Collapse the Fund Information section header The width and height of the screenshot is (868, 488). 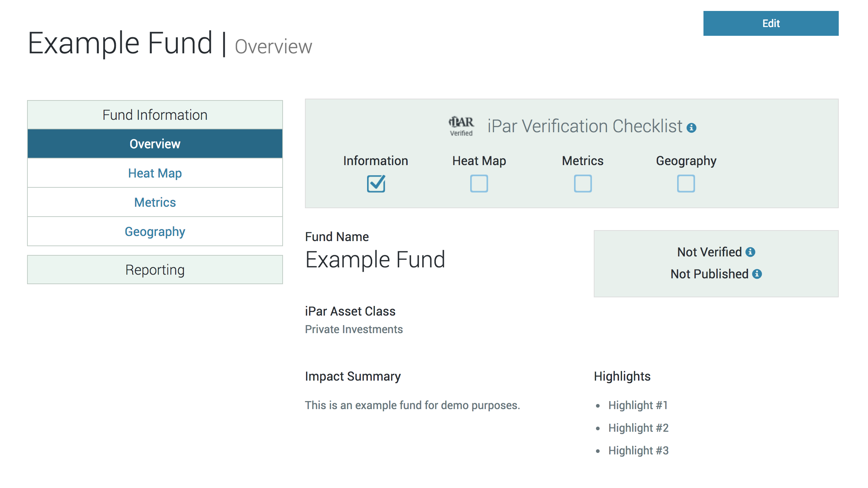(x=155, y=115)
